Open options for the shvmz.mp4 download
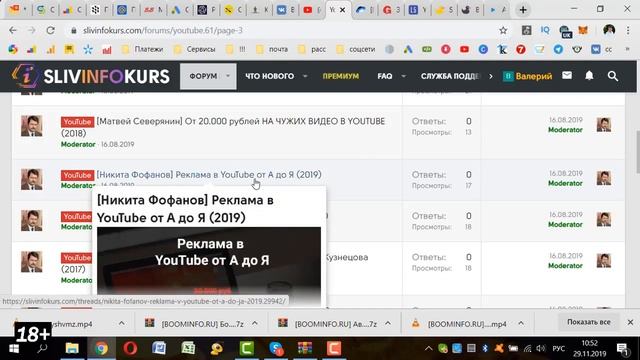This screenshot has height=360, width=640. click(x=122, y=323)
